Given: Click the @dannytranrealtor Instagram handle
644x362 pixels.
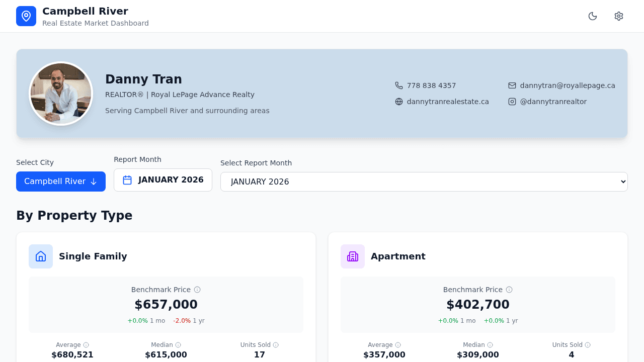Looking at the screenshot, I should point(553,101).
